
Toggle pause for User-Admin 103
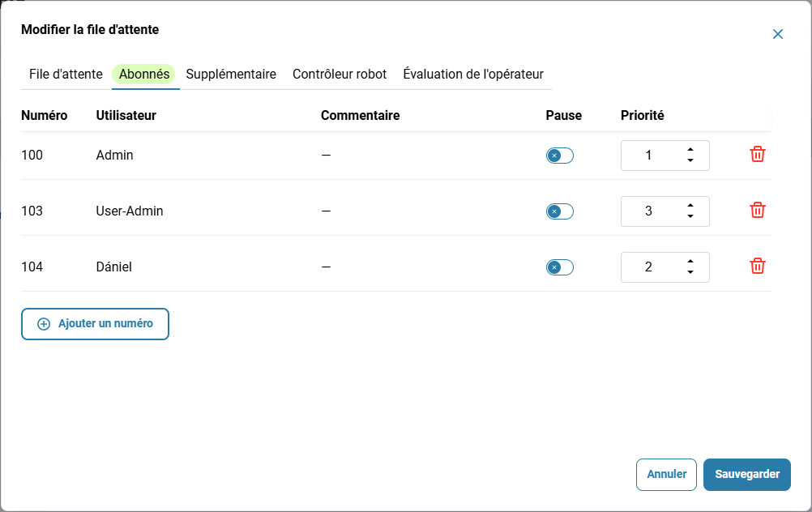pos(559,211)
